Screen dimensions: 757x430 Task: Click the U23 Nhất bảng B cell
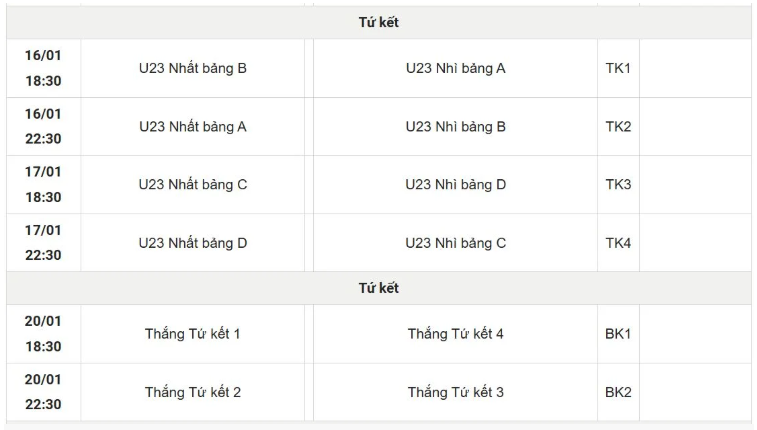(x=193, y=68)
